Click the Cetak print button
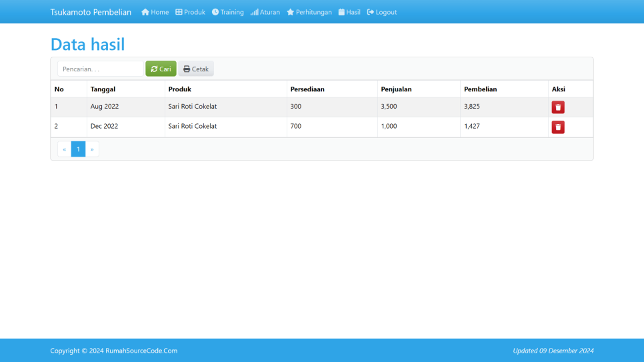 click(x=196, y=69)
